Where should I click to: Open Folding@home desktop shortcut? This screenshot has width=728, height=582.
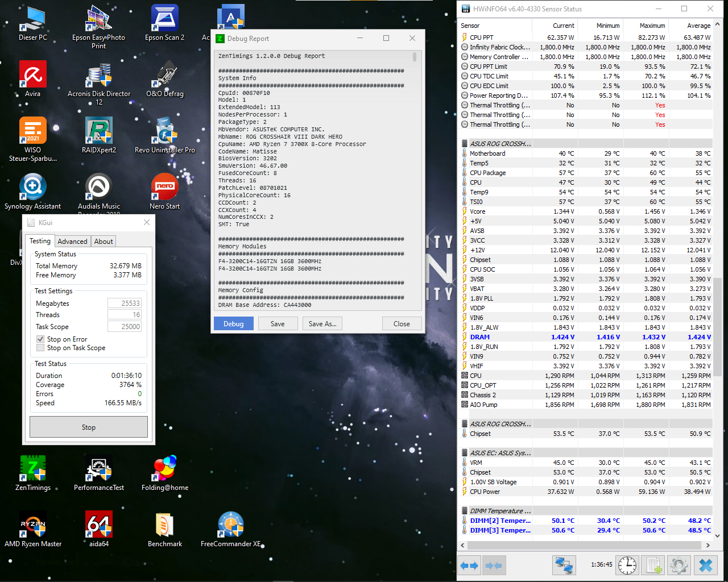pos(165,473)
